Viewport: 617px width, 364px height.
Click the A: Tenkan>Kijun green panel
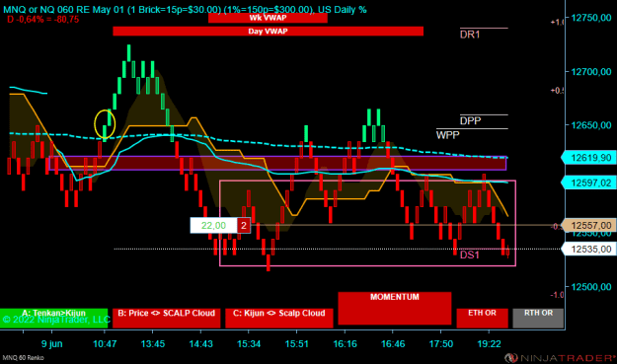pyautogui.click(x=53, y=318)
